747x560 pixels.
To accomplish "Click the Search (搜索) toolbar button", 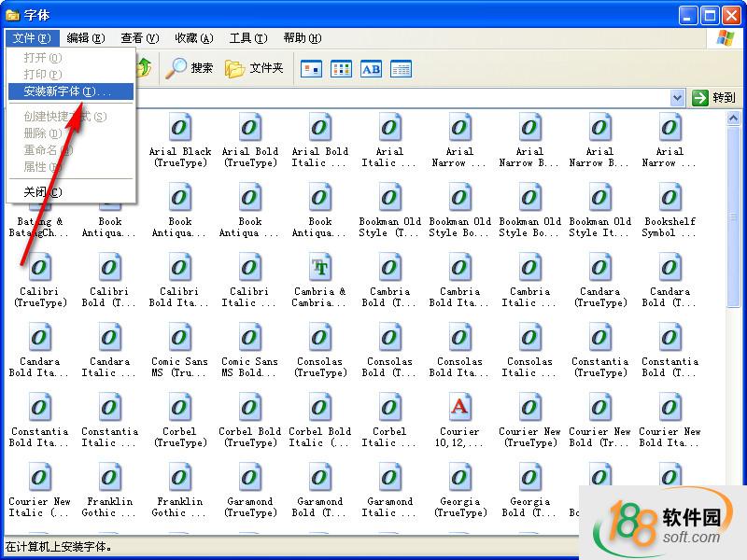I will point(190,68).
